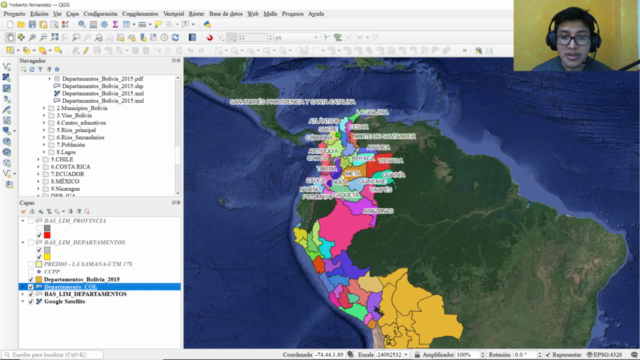The width and height of the screenshot is (640, 360).
Task: Toggle visibility of BAS_LIM_PROVINCIA italic layer
Action: (31, 221)
